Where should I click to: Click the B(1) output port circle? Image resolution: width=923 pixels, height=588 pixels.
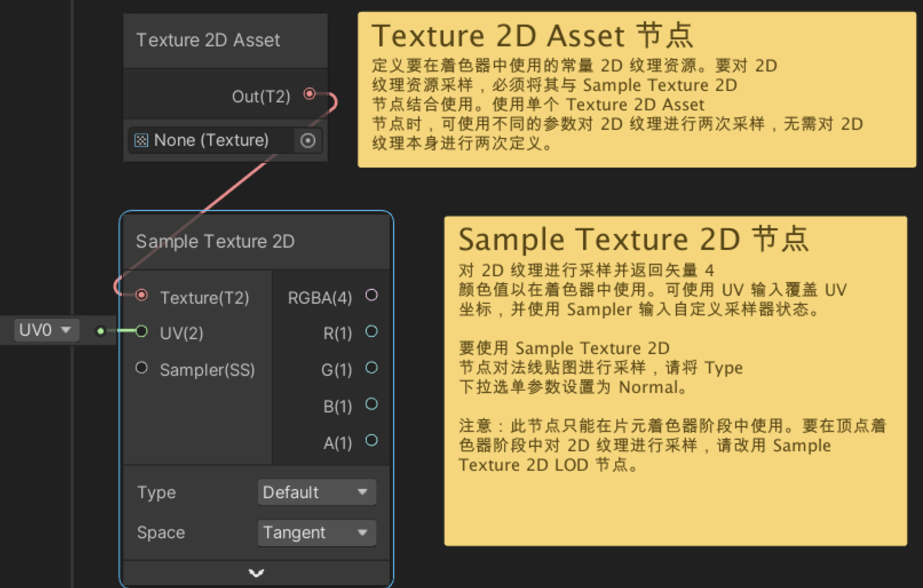pyautogui.click(x=372, y=405)
